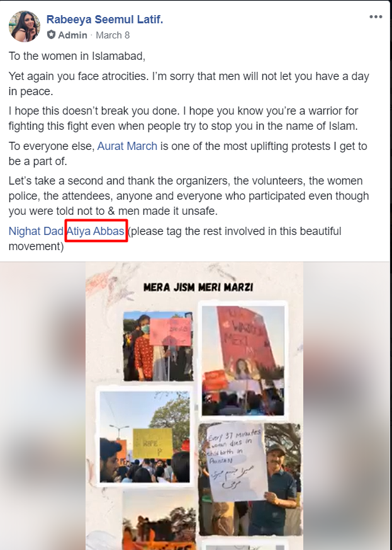Click the Admin label next to badge

tap(72, 35)
